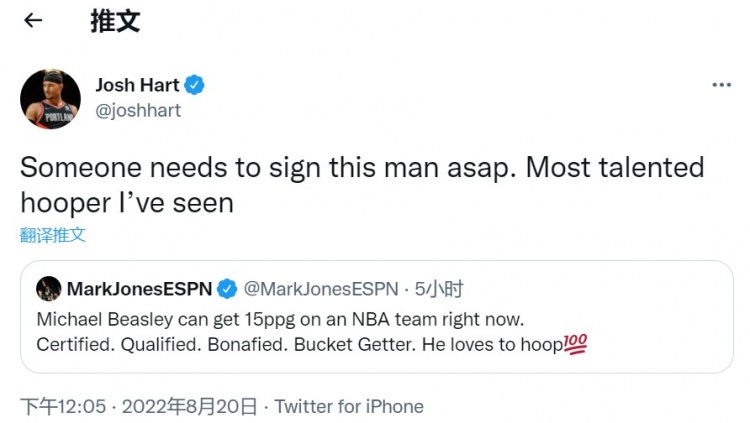Click the 5小时 quoted tweet timestamp
This screenshot has height=423, width=750.
pyautogui.click(x=439, y=289)
